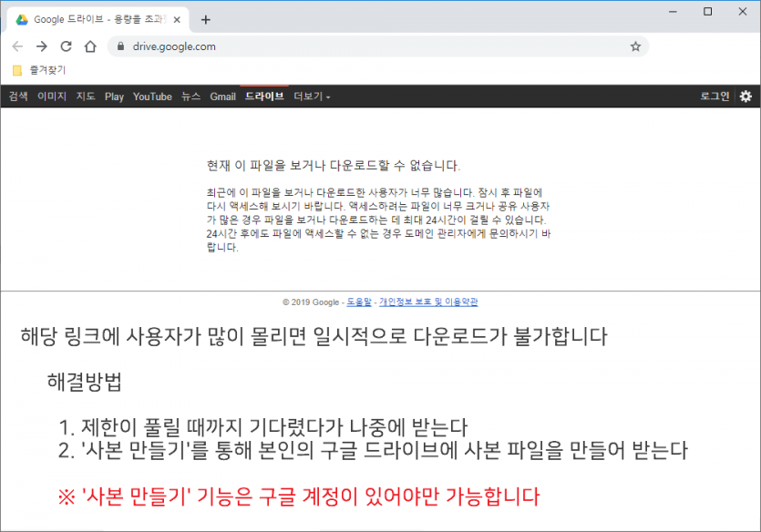Close the browser window

coord(743,12)
